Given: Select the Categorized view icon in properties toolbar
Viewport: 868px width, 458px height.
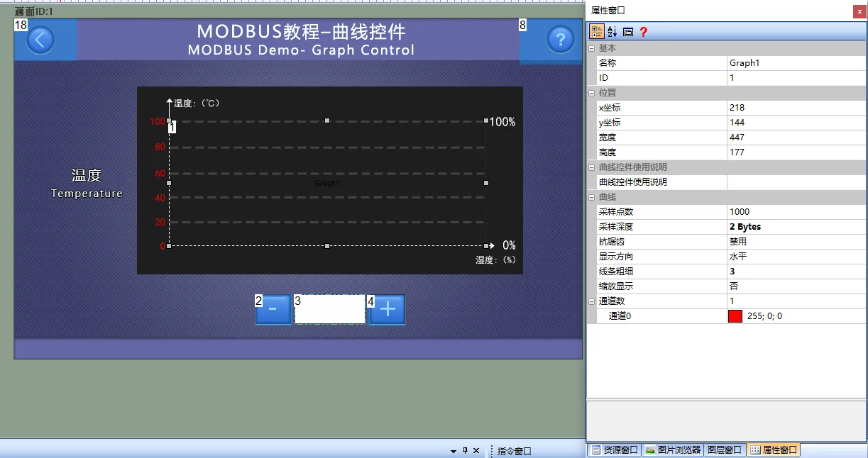Looking at the screenshot, I should click(x=596, y=31).
